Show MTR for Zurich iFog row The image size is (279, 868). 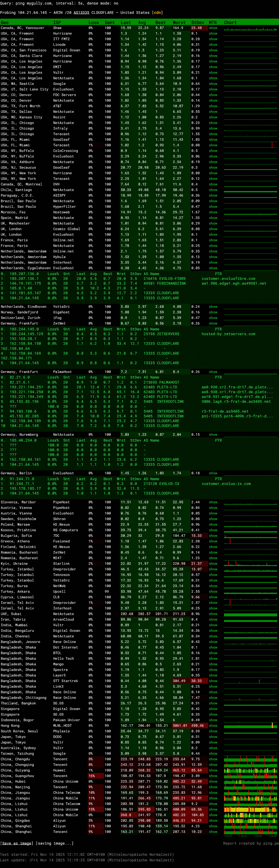pos(213,318)
